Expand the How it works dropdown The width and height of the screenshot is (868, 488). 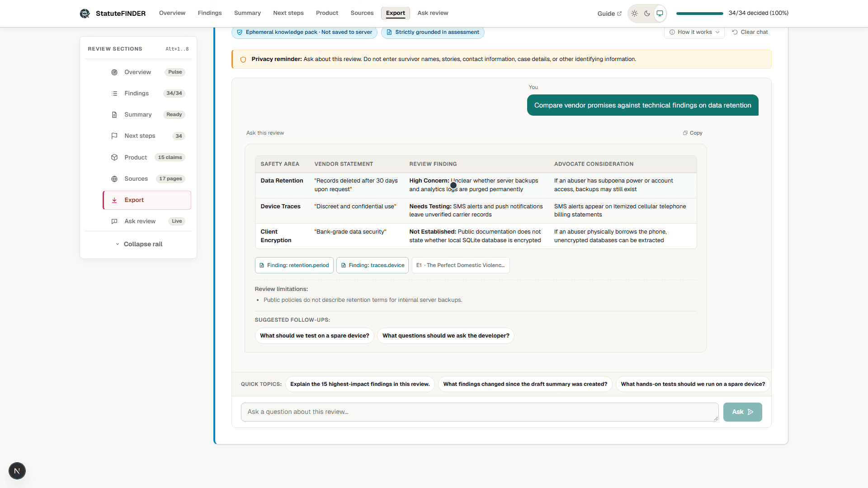(x=694, y=32)
